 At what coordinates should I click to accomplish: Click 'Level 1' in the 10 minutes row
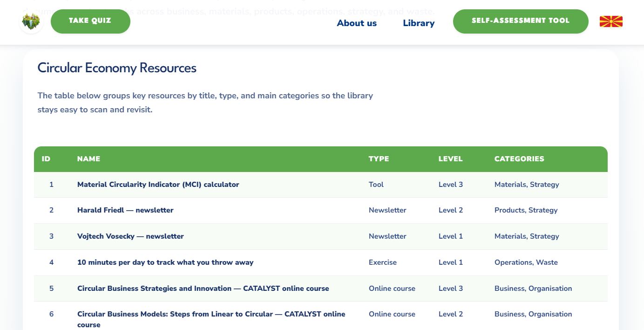tap(451, 262)
